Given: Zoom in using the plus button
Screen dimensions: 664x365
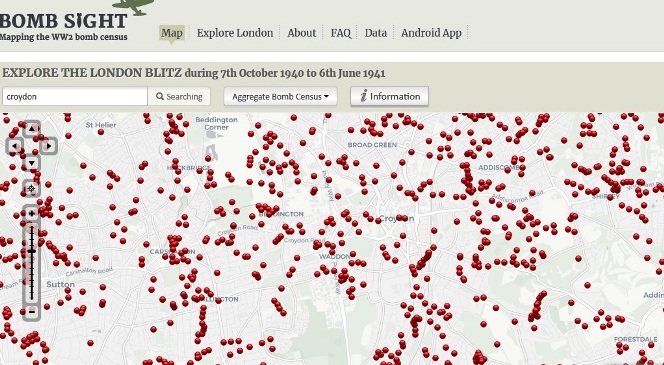Looking at the screenshot, I should coord(32,213).
